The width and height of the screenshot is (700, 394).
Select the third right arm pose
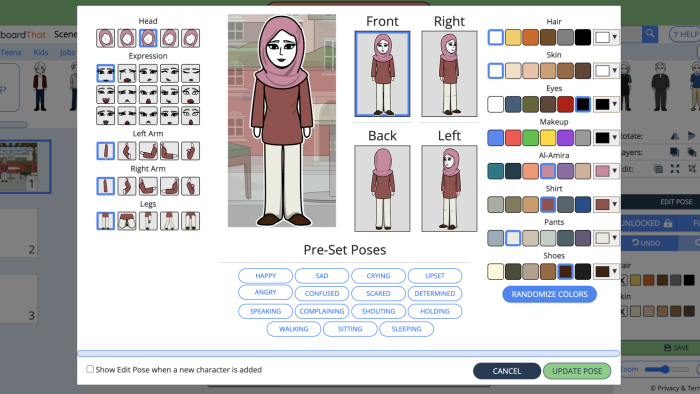tap(148, 186)
